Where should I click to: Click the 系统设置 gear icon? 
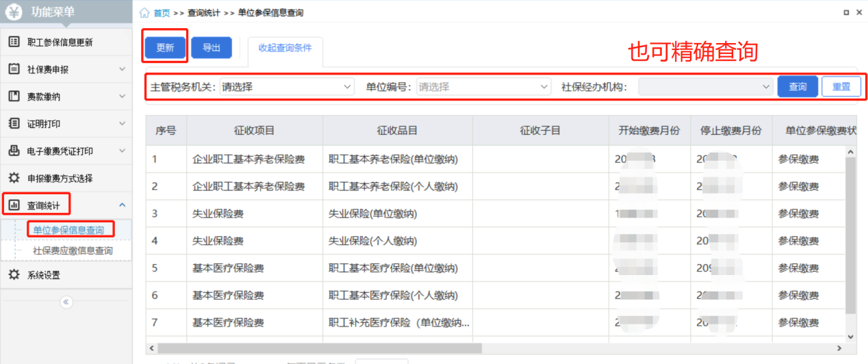click(x=14, y=275)
